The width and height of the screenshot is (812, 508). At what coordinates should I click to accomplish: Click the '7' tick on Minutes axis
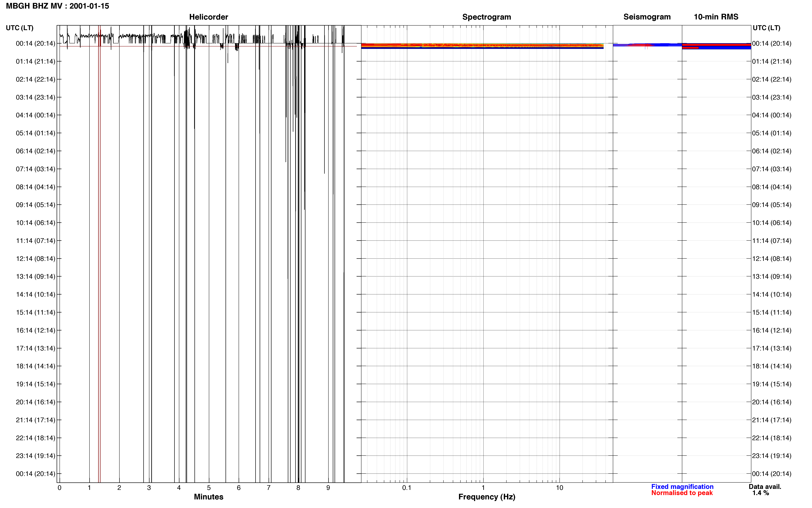click(269, 488)
